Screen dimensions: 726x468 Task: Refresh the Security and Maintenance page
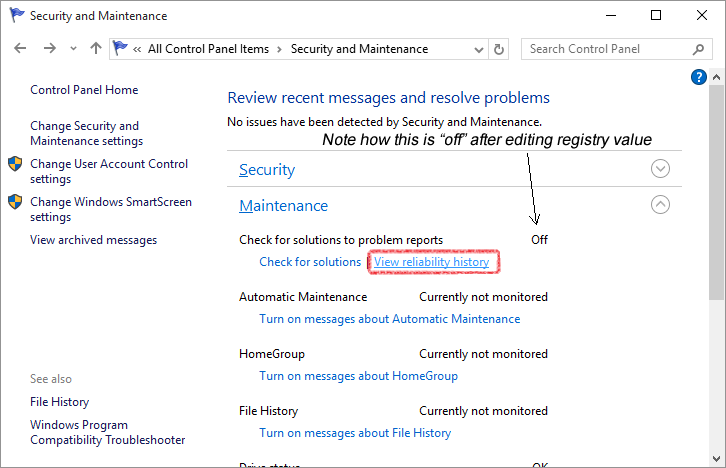(499, 49)
